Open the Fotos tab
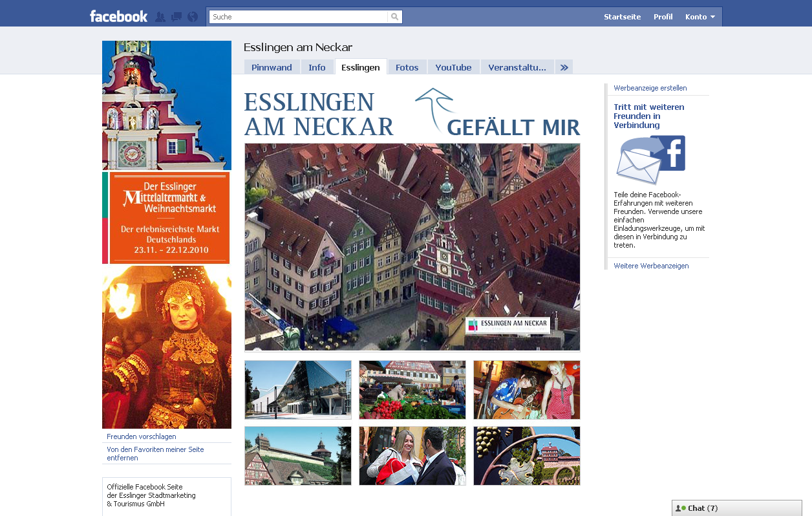The width and height of the screenshot is (812, 516). (407, 67)
